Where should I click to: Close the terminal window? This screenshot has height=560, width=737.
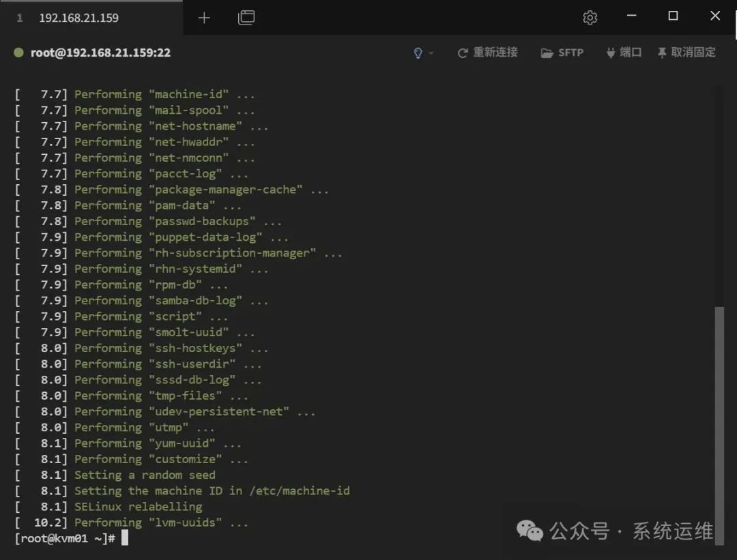(715, 16)
